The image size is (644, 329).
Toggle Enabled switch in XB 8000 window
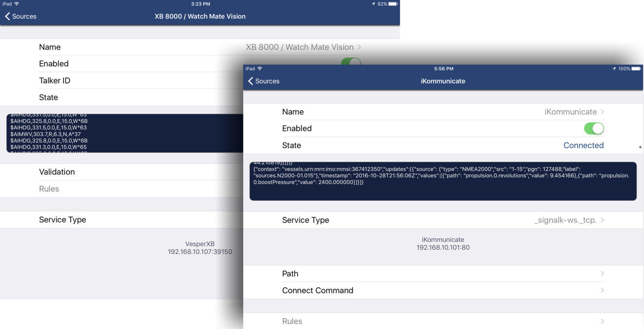(351, 62)
